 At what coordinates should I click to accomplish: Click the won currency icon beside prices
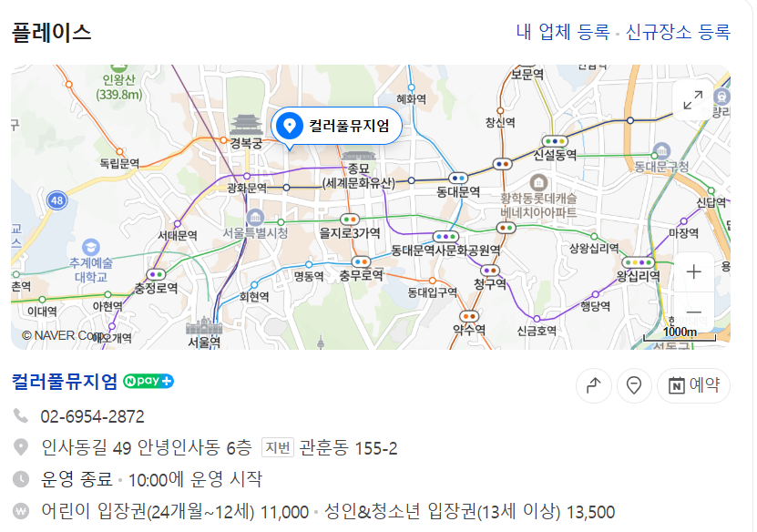tap(21, 511)
